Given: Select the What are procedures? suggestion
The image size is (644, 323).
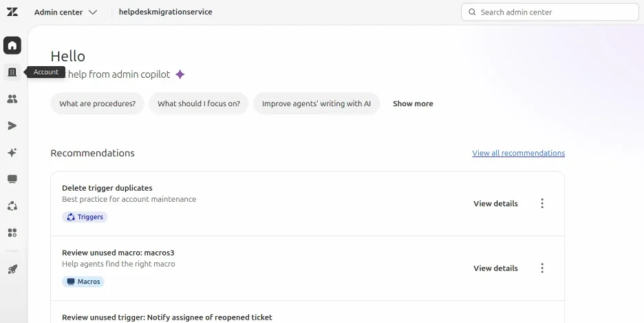Looking at the screenshot, I should pyautogui.click(x=97, y=103).
